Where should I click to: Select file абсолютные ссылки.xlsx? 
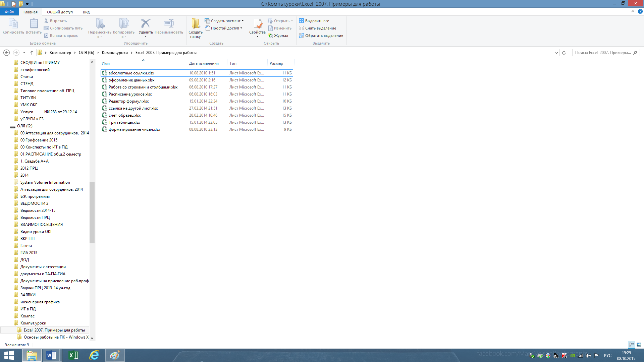pyautogui.click(x=197, y=73)
